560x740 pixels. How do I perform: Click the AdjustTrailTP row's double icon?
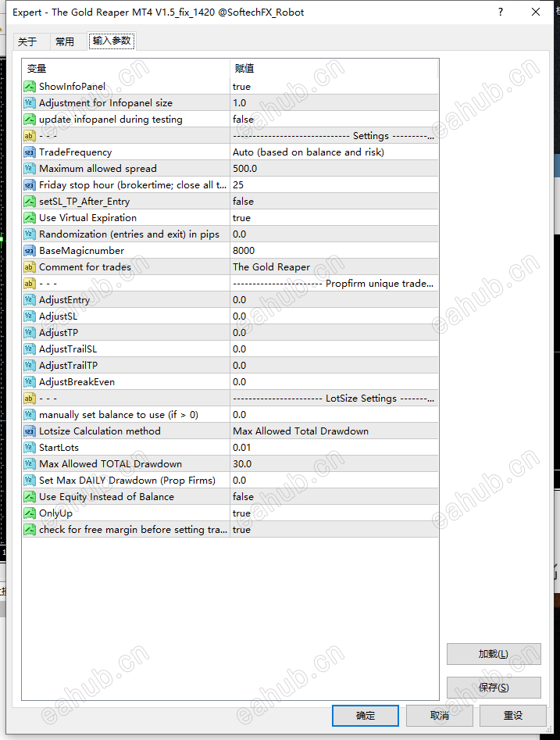[30, 365]
